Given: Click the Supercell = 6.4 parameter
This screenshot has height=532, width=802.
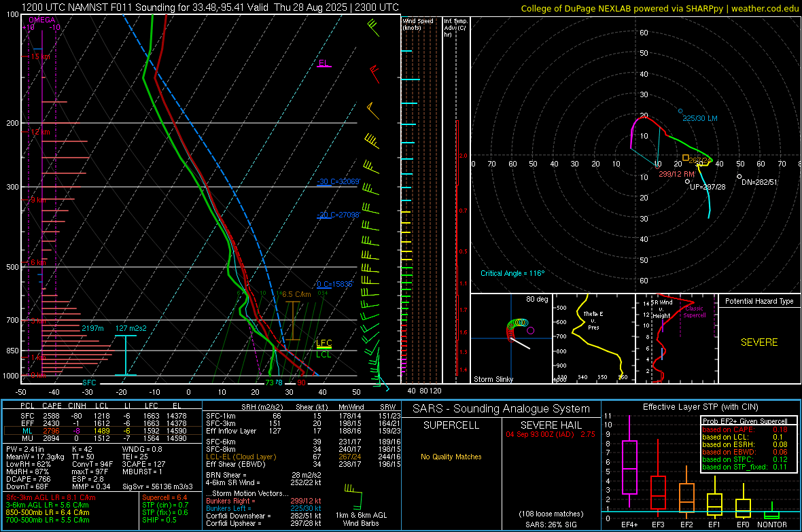Looking at the screenshot, I should click(x=164, y=497).
